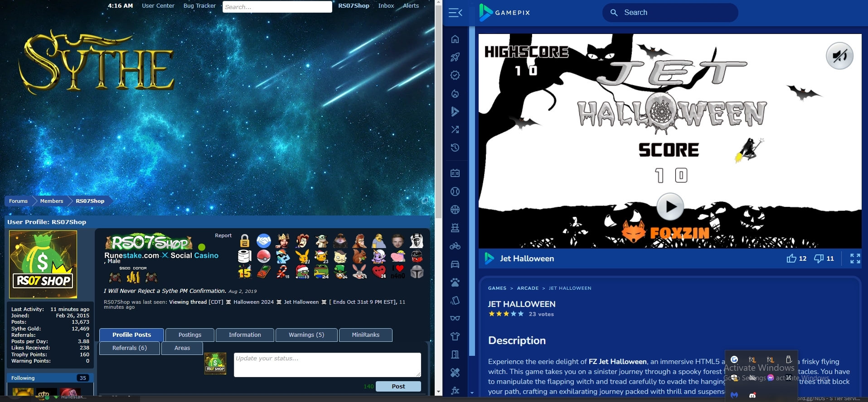Open the rocket icon in GamePix sidebar

point(455,57)
